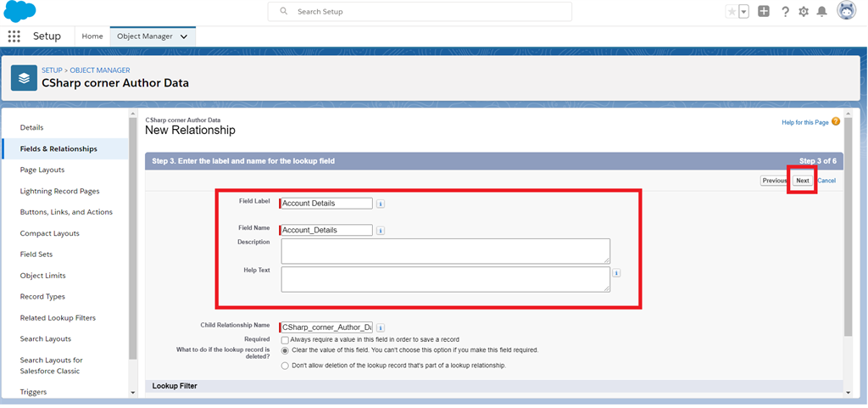Open the Setup gear icon
This screenshot has width=868, height=408.
pos(804,12)
